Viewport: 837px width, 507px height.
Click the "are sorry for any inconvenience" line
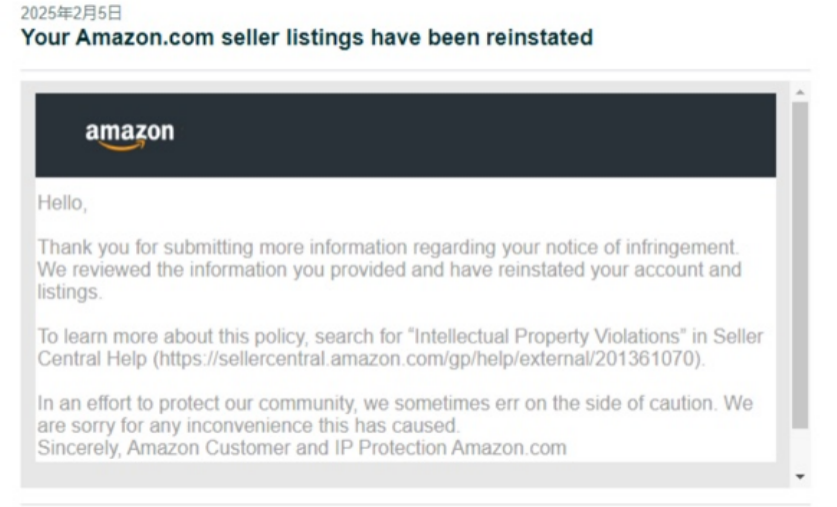(x=248, y=425)
